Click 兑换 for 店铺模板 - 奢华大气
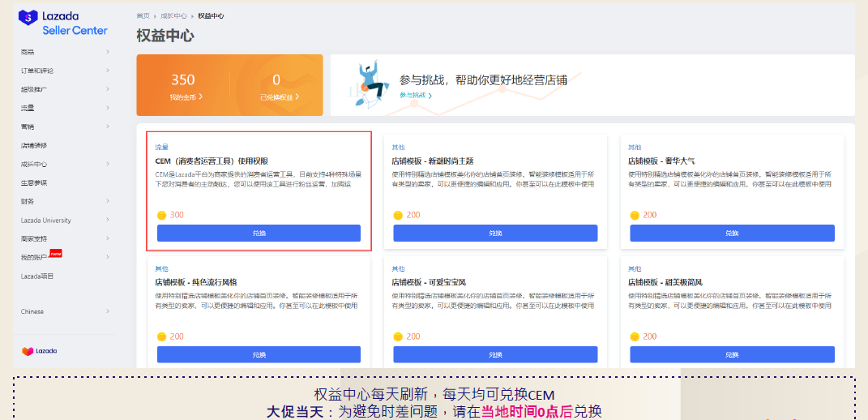This screenshot has height=420, width=868. coord(732,233)
